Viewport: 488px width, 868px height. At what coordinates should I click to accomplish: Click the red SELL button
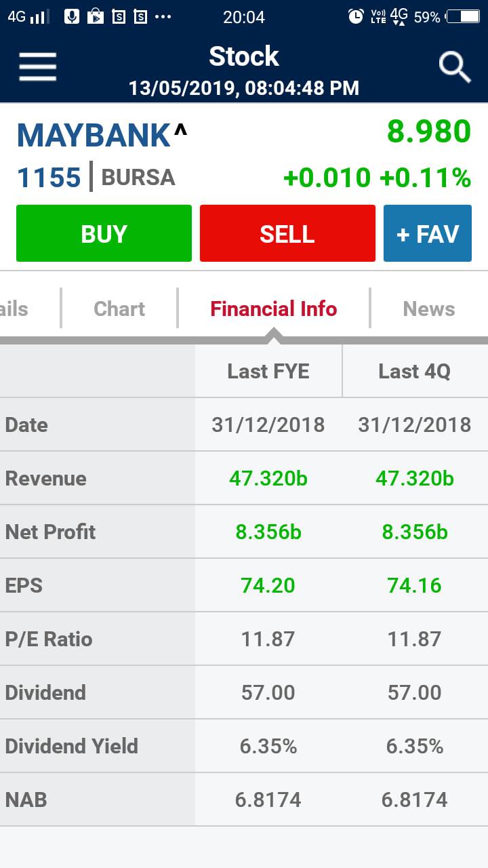[287, 233]
